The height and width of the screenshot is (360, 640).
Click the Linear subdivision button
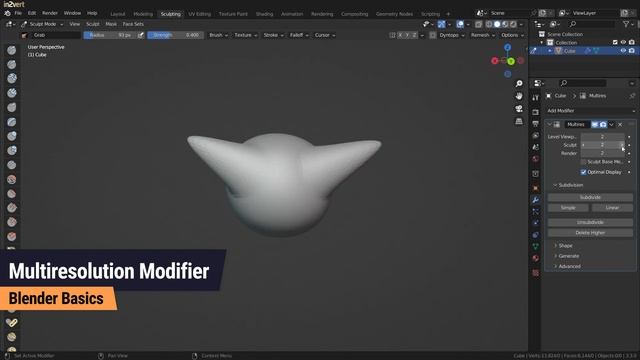pos(612,208)
